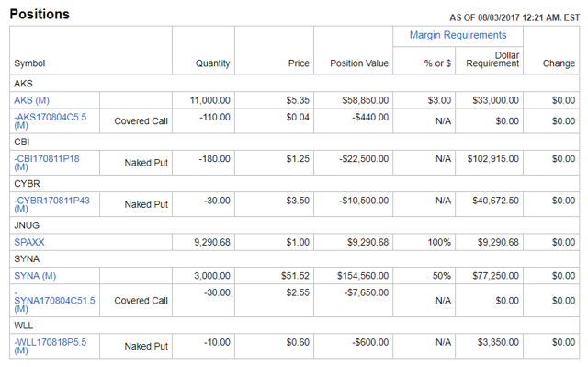Image resolution: width=588 pixels, height=367 pixels.
Task: Click the Position Value column header
Action: click(x=359, y=63)
